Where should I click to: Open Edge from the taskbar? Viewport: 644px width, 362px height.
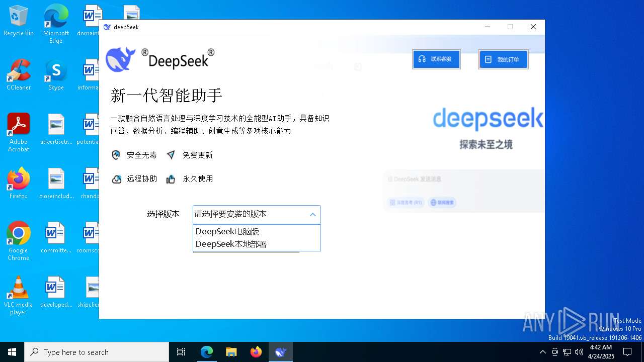coord(207,352)
